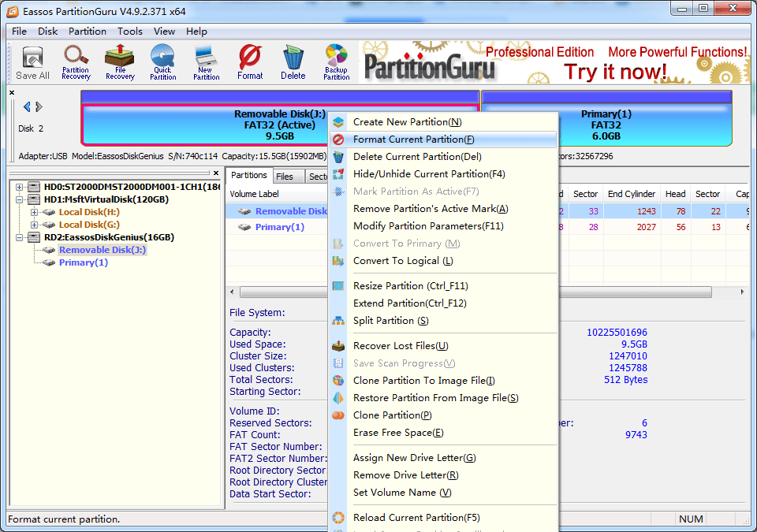Viewport: 757px width, 532px height.
Task: Switch to the Files tab
Action: tap(284, 175)
